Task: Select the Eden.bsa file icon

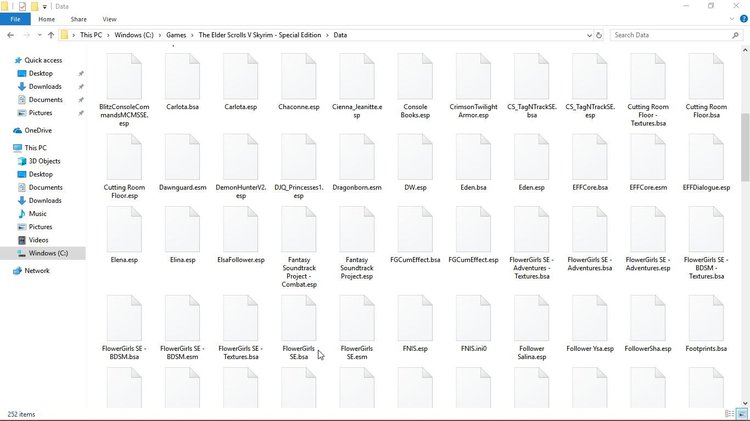Action: coord(474,157)
